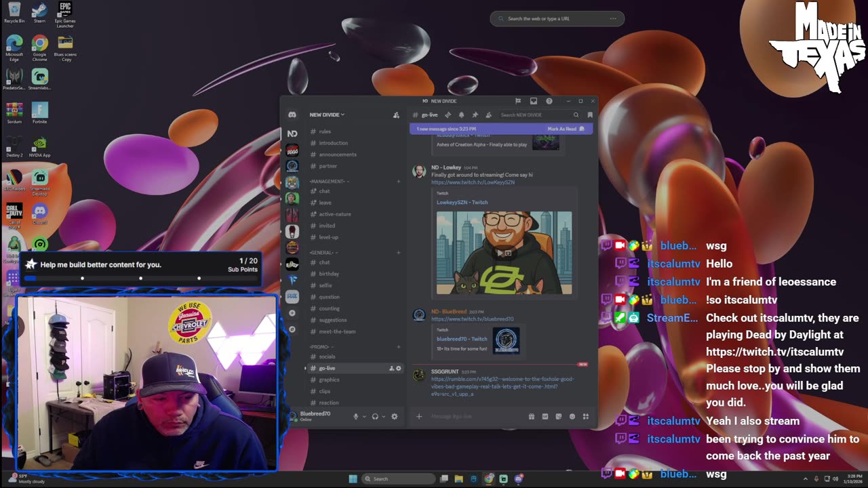Open the Inbox icon in Discord title bar
This screenshot has width=868, height=488.
click(534, 101)
